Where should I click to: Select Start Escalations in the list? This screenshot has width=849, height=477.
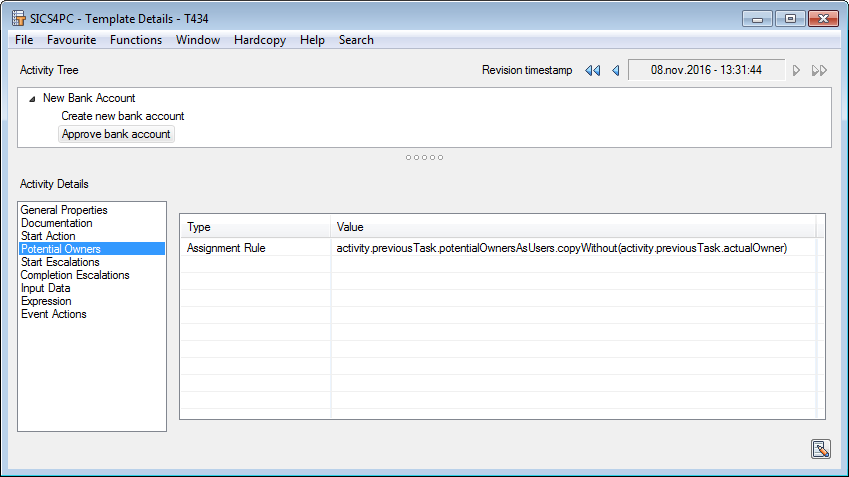pyautogui.click(x=60, y=262)
